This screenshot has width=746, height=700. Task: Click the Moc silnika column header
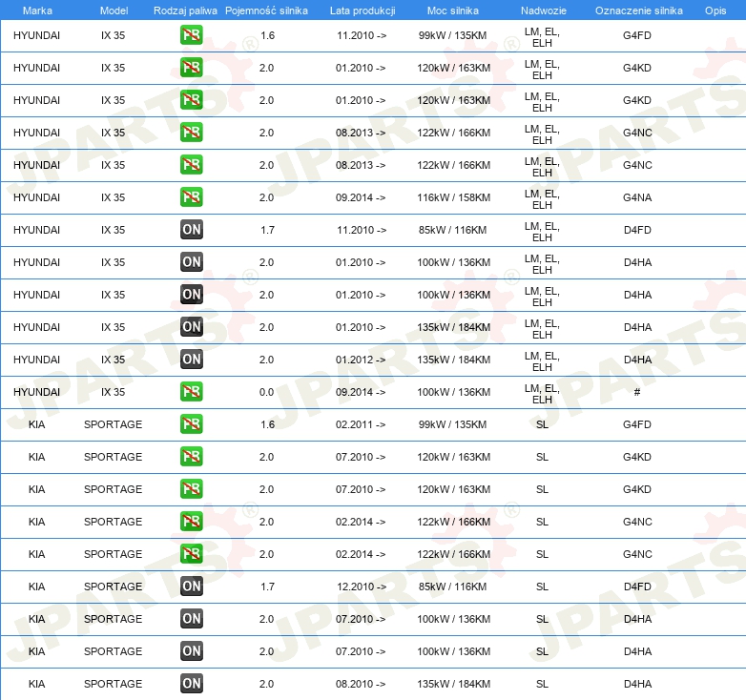click(453, 10)
